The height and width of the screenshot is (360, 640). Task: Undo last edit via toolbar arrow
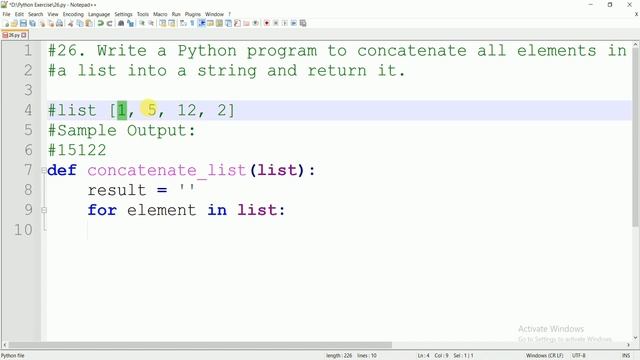click(100, 23)
